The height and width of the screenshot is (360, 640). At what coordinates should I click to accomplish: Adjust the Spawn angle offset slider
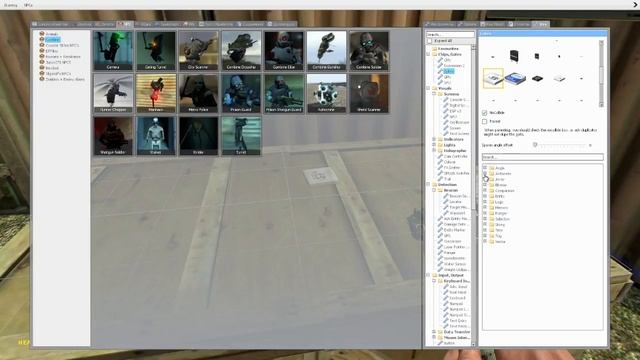pos(561,145)
